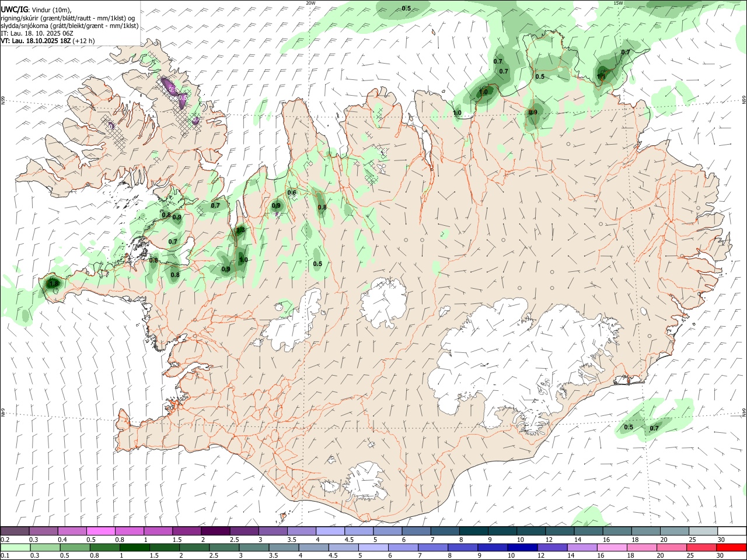Pick lower scale darkest green swatch between 1 and 1.5

[x=135, y=548]
